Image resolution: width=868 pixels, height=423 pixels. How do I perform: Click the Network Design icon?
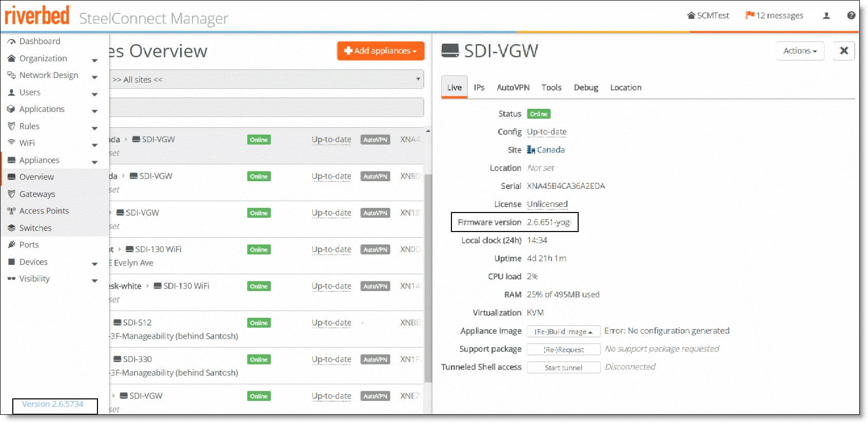11,75
